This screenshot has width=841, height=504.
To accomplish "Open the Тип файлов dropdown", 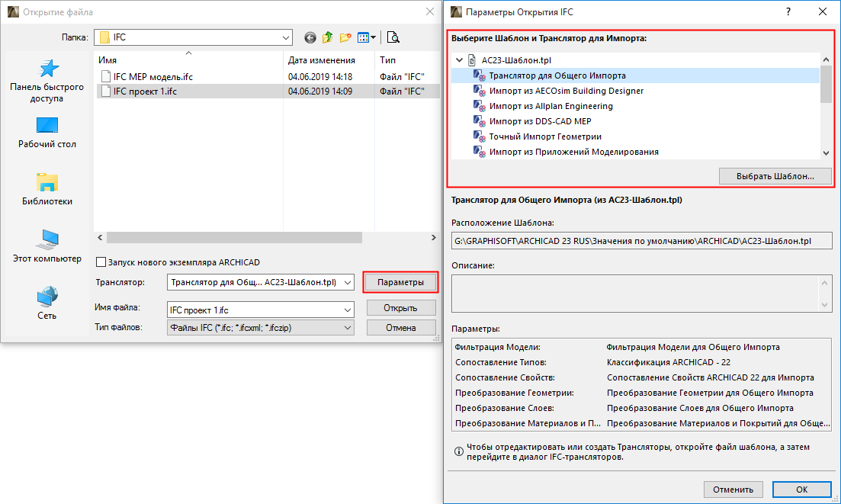I will tap(348, 328).
